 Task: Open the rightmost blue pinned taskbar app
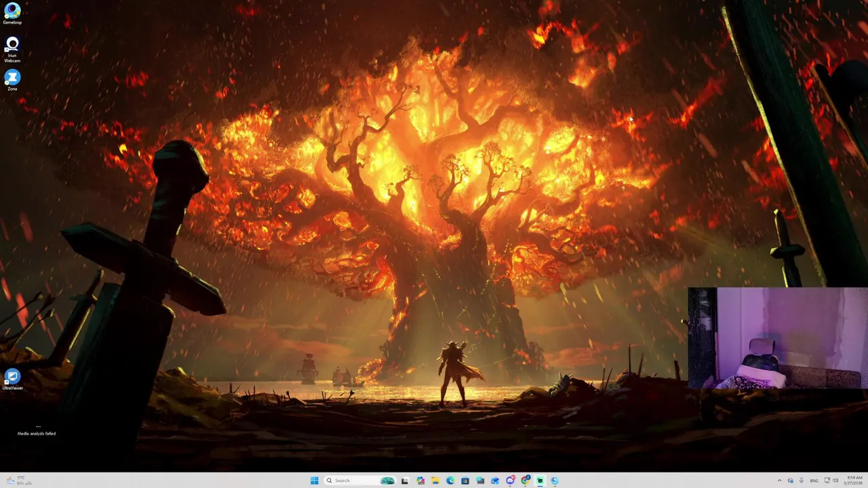point(555,481)
